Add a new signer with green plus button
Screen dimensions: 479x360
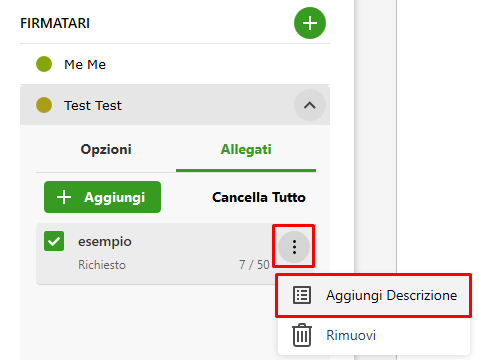click(310, 23)
